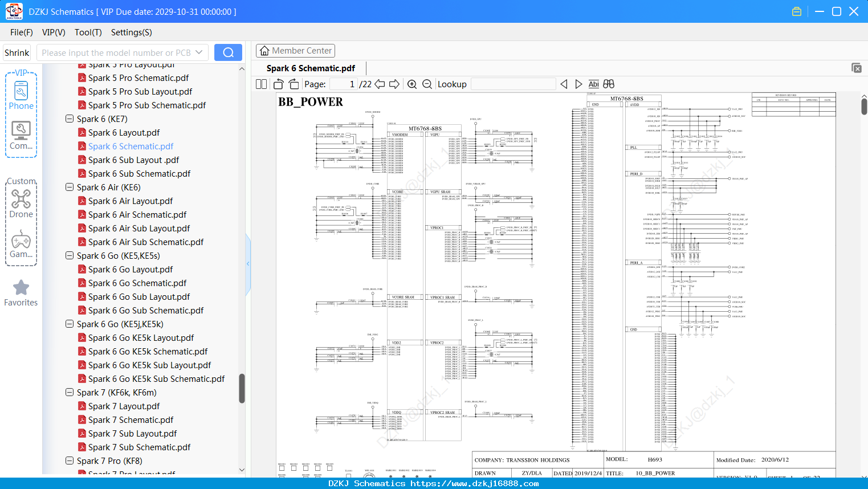Open Spark 7 Sub Layout.pdf
The height and width of the screenshot is (489, 868).
click(x=133, y=434)
